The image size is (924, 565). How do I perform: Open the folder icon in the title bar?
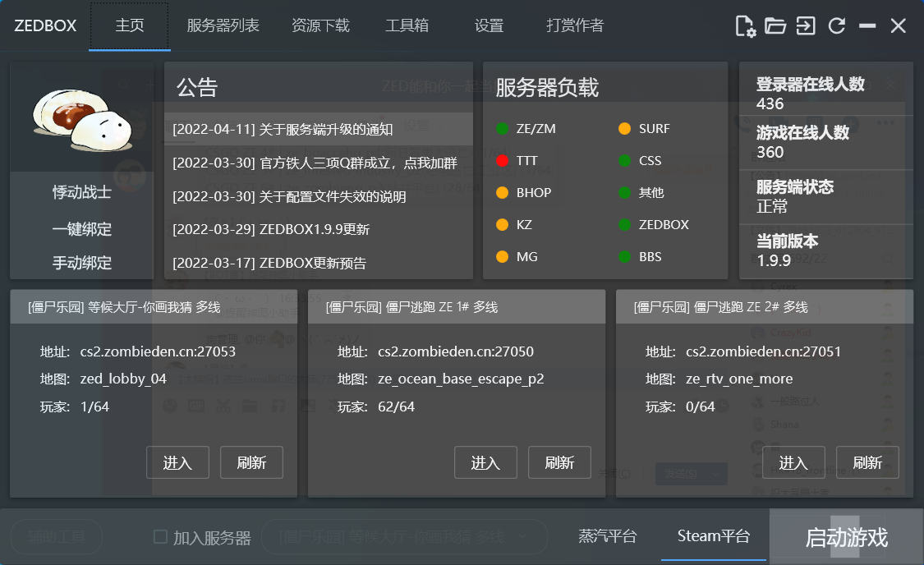(x=775, y=25)
